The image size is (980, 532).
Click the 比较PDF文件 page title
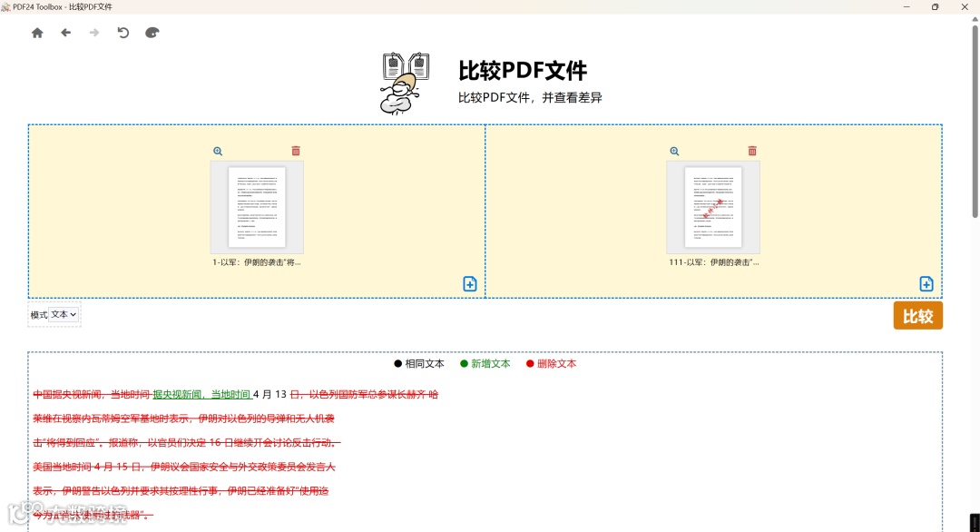[521, 70]
